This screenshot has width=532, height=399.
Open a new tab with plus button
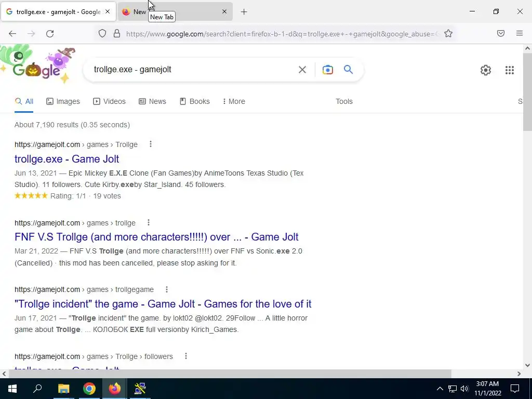click(244, 12)
